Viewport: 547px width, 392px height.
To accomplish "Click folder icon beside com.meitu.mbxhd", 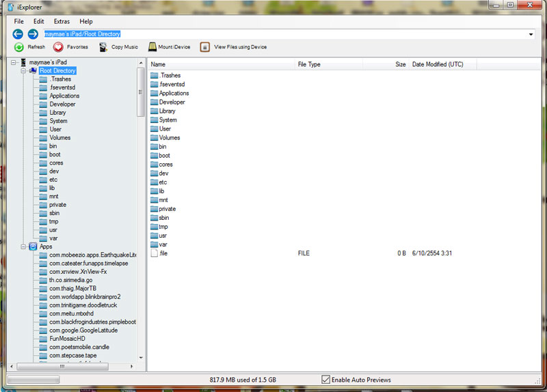I will tap(43, 314).
